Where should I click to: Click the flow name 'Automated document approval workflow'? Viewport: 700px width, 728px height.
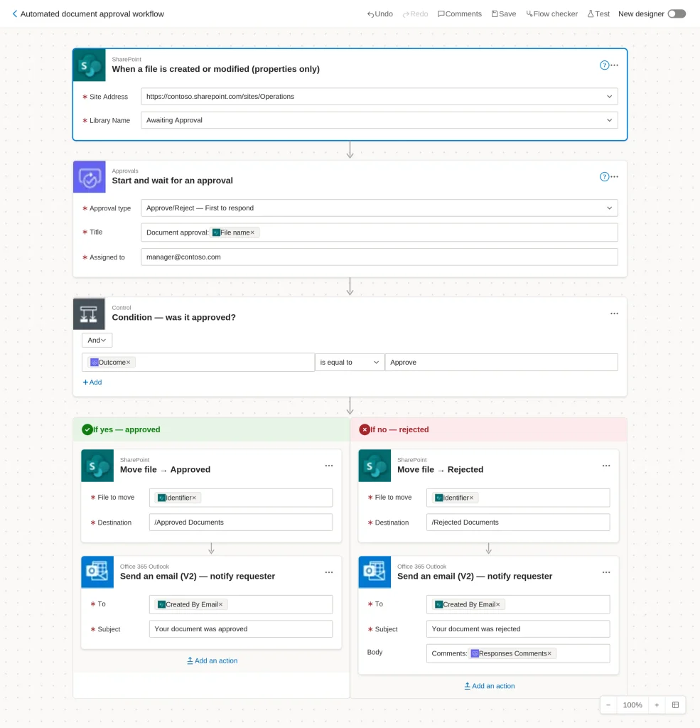pos(92,14)
